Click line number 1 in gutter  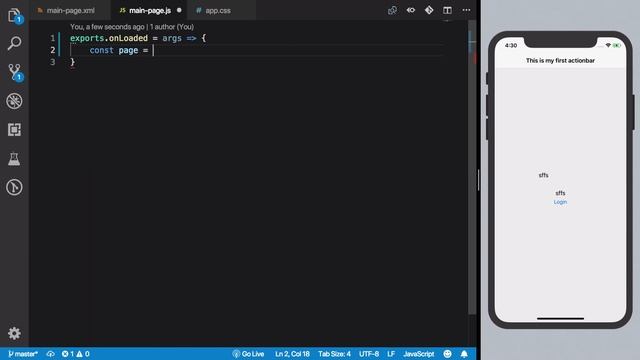tap(53, 38)
